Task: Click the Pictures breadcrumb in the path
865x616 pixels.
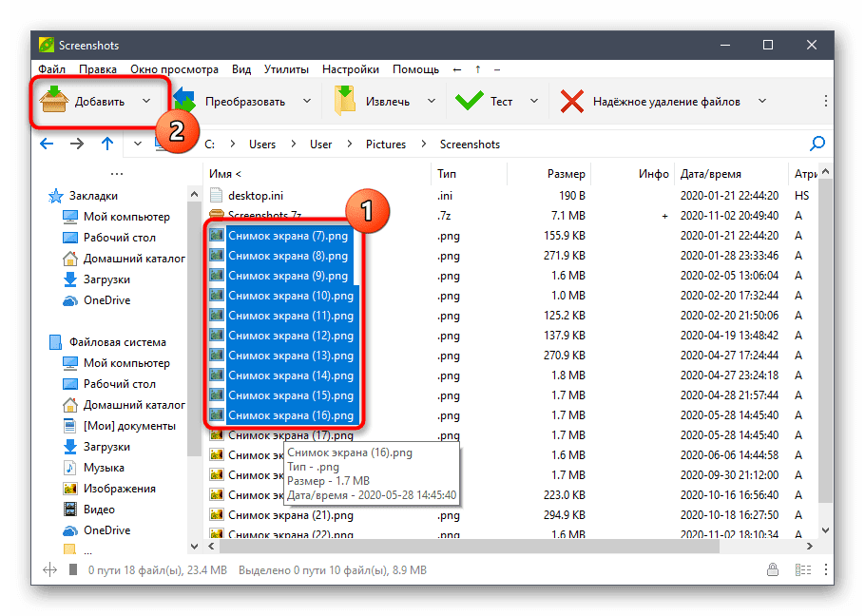Action: [385, 144]
